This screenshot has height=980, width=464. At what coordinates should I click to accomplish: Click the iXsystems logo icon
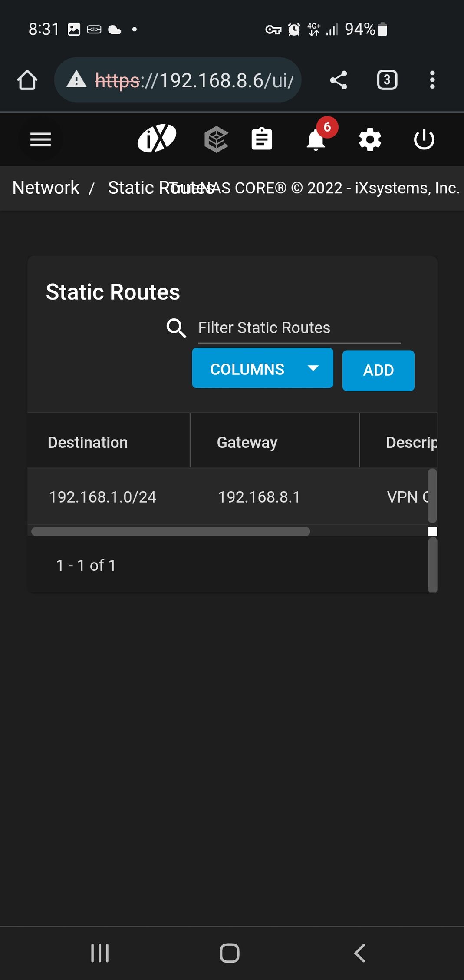[x=157, y=139]
